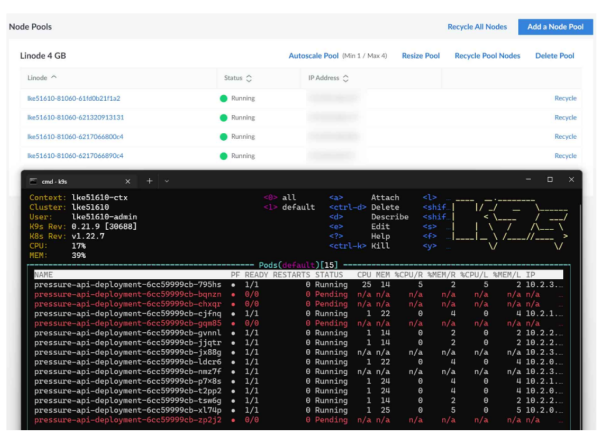The height and width of the screenshot is (437, 601).
Task: Click Recycle Pool Nodes
Action: coord(487,56)
